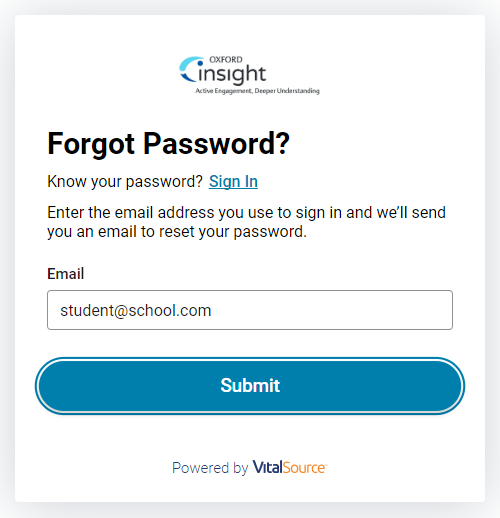Click the VitalSource logo in the footer
500x518 pixels.
click(290, 467)
